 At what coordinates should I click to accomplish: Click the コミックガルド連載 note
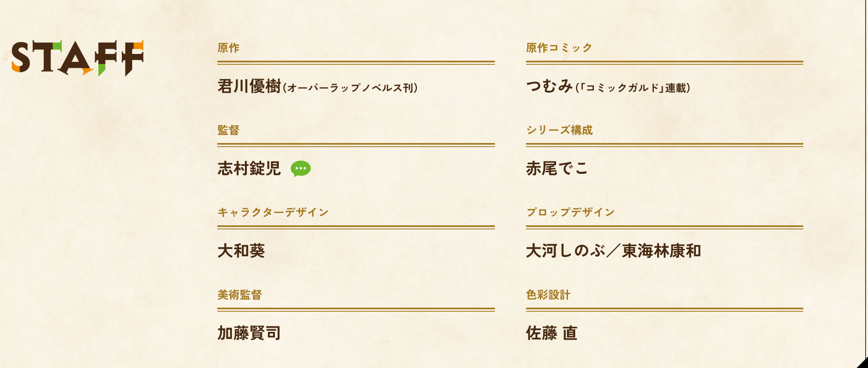[x=633, y=88]
